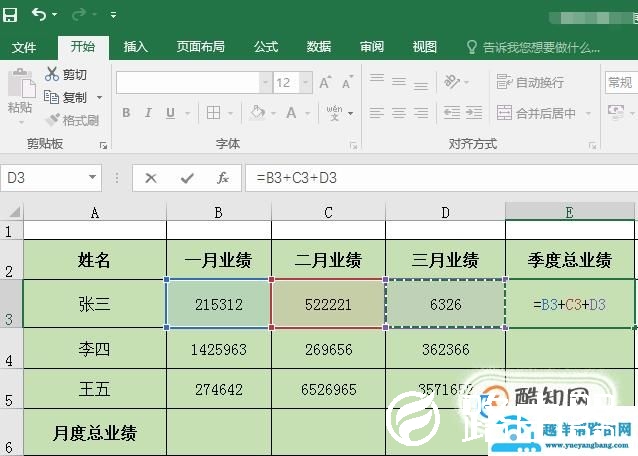Viewport: 638px width, 456px height.
Task: Click the 常规 number format box
Action: (622, 83)
